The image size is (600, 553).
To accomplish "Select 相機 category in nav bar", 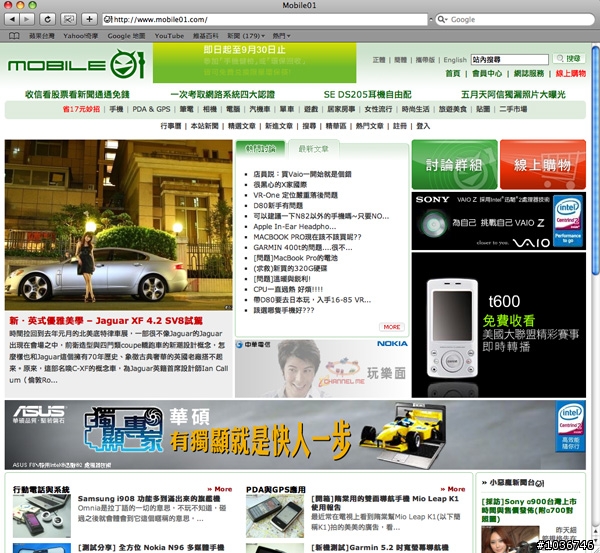I will tap(210, 109).
